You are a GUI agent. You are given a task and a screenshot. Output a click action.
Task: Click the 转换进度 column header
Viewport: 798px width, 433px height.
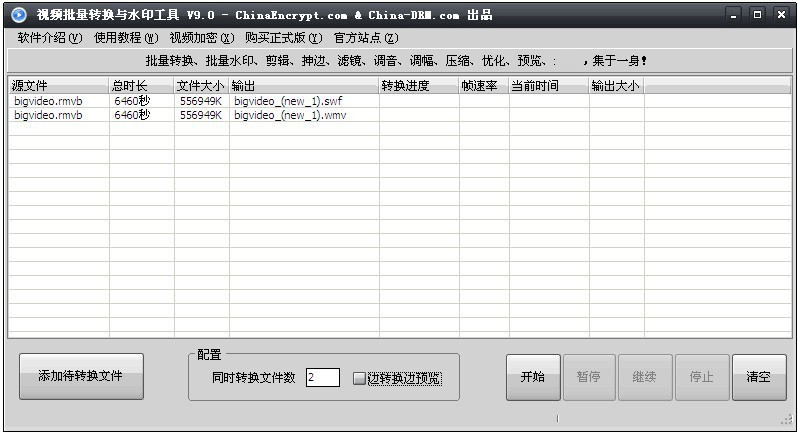419,85
